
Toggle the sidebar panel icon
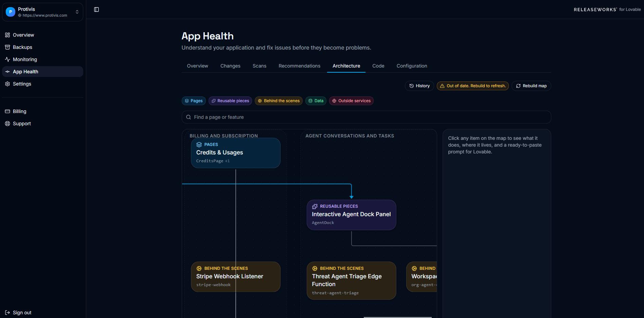point(96,10)
